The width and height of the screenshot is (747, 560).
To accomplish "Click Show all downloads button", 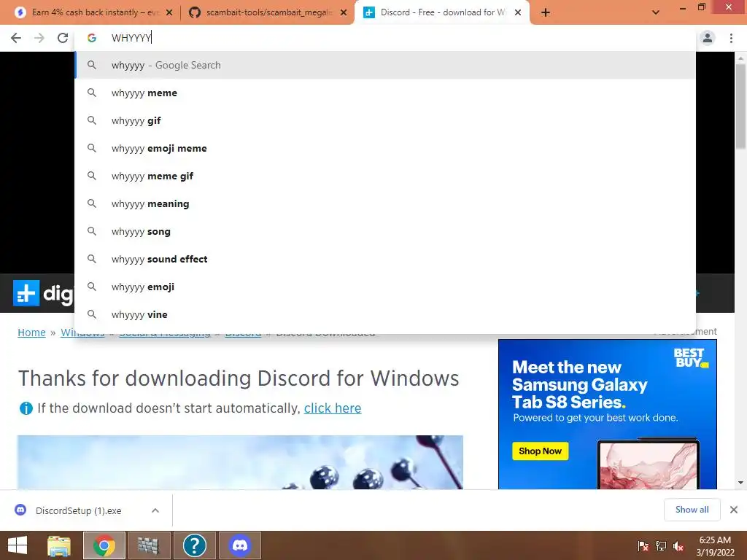I will 692,510.
